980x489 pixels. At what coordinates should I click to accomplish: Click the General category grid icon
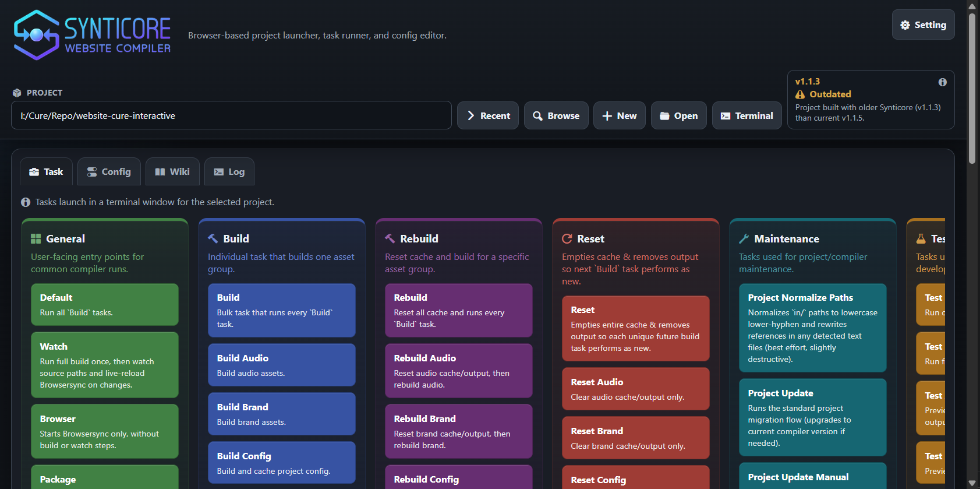pyautogui.click(x=36, y=239)
